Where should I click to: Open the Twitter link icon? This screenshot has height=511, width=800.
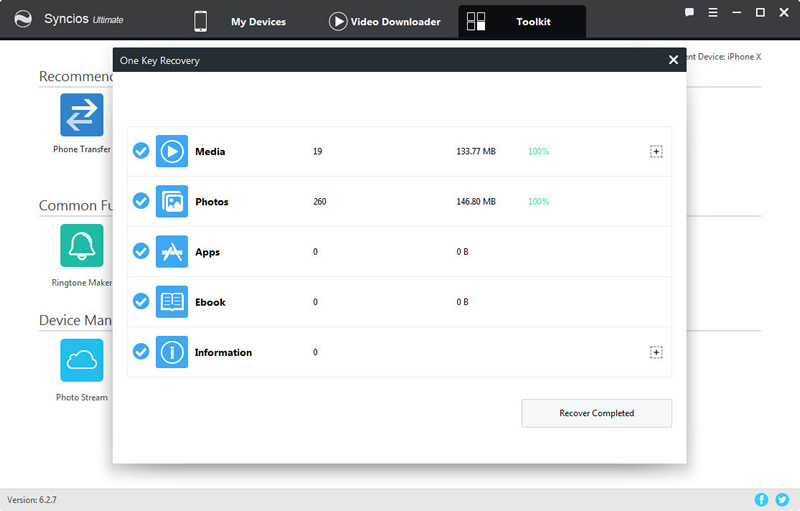tap(782, 499)
